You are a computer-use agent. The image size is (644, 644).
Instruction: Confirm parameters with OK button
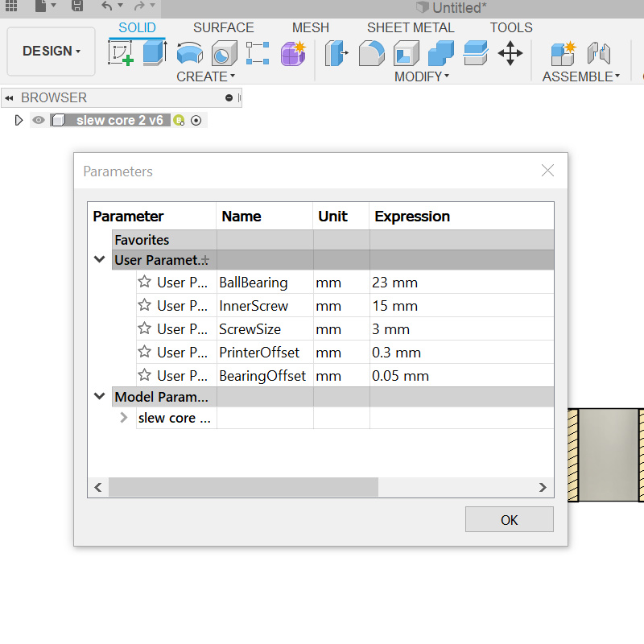point(510,519)
